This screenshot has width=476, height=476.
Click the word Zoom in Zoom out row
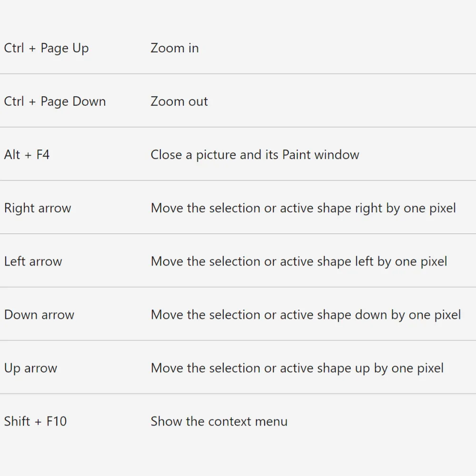point(168,101)
